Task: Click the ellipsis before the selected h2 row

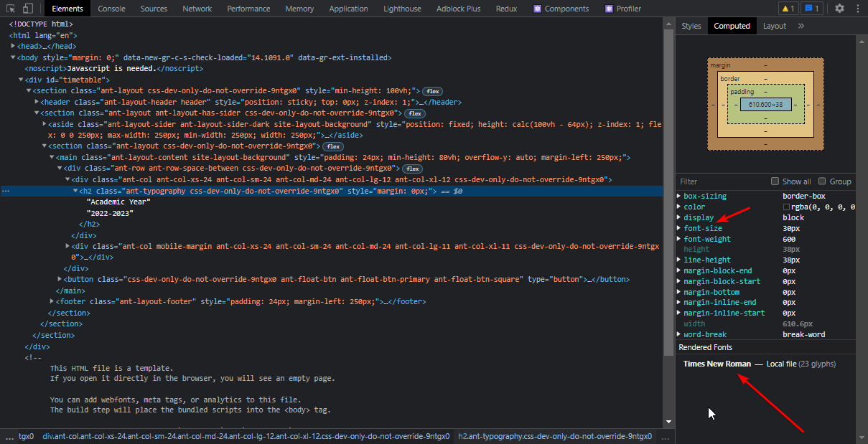Action: pyautogui.click(x=6, y=192)
